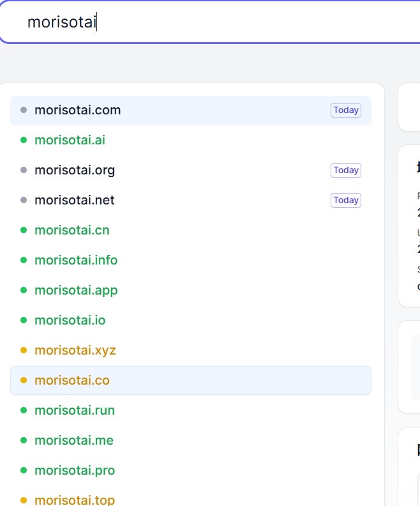Viewport: 420px width, 506px height.
Task: Open morisotai.ai domain result
Action: coord(70,141)
